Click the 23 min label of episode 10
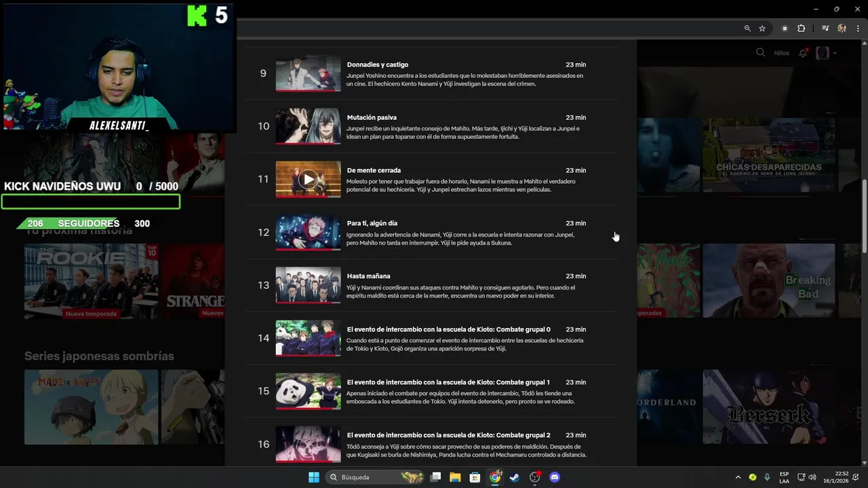Image resolution: width=868 pixels, height=488 pixels. tap(576, 117)
